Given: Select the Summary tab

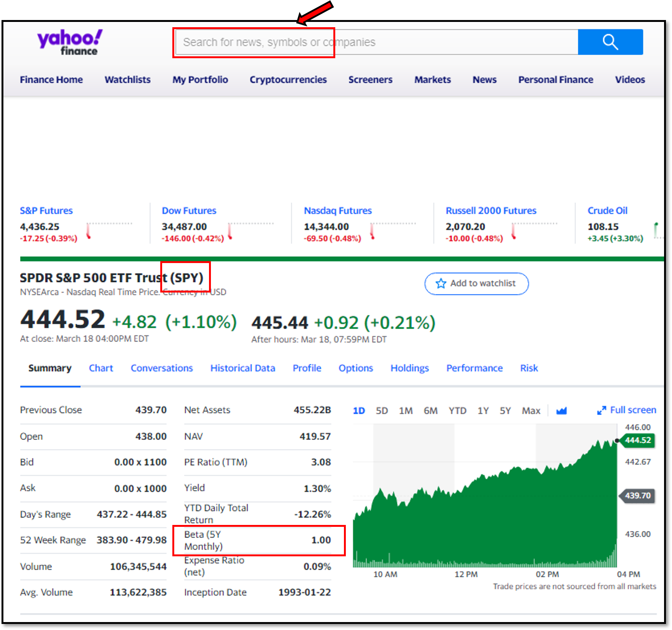Looking at the screenshot, I should [50, 368].
